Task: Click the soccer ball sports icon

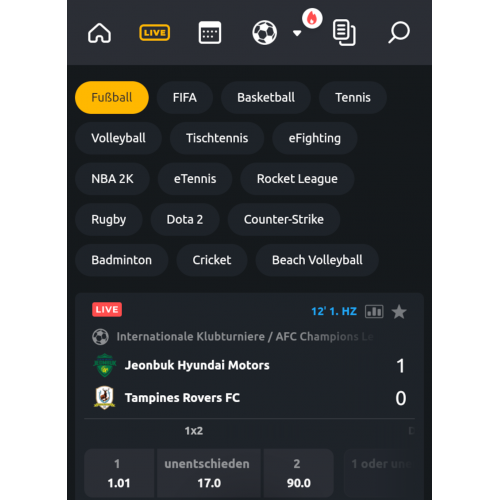Action: (264, 33)
